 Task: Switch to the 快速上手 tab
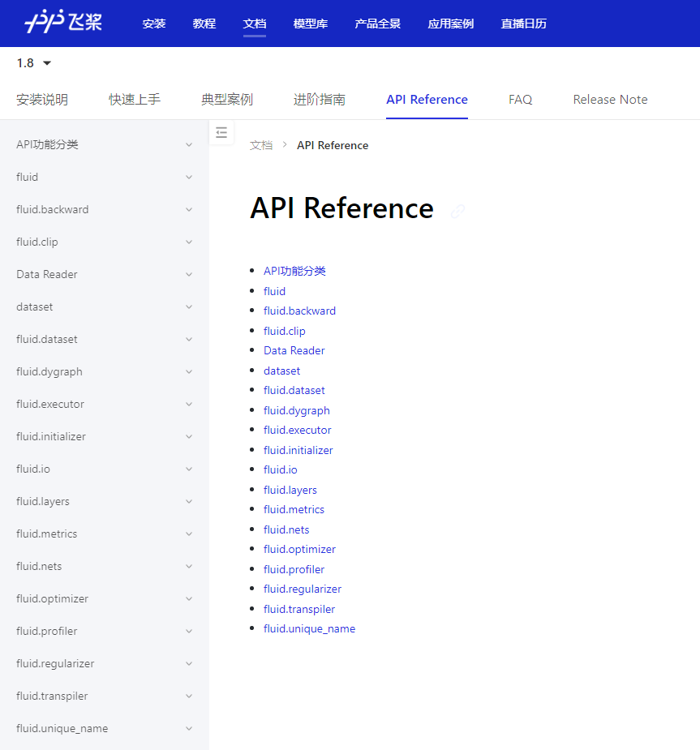point(135,100)
